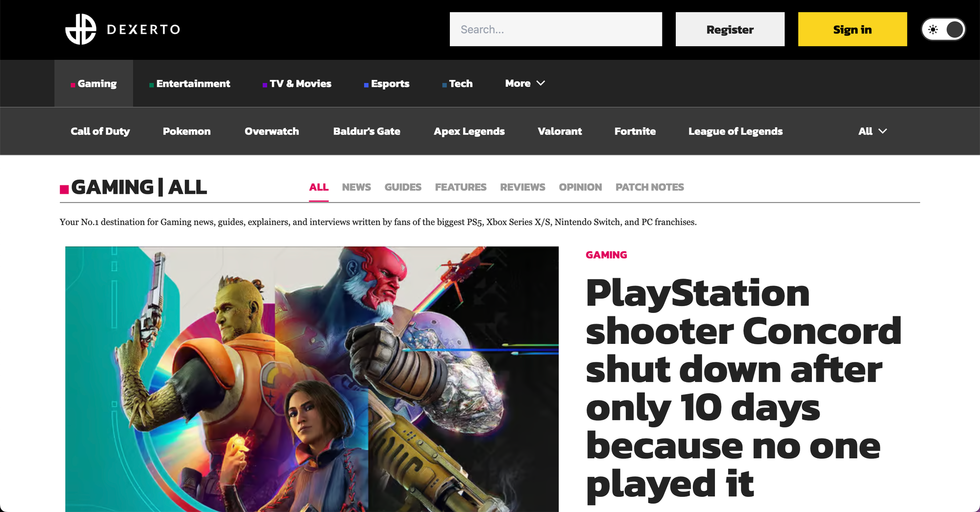This screenshot has height=512, width=980.
Task: Click the DEXERTO wordmark text
Action: coord(144,29)
